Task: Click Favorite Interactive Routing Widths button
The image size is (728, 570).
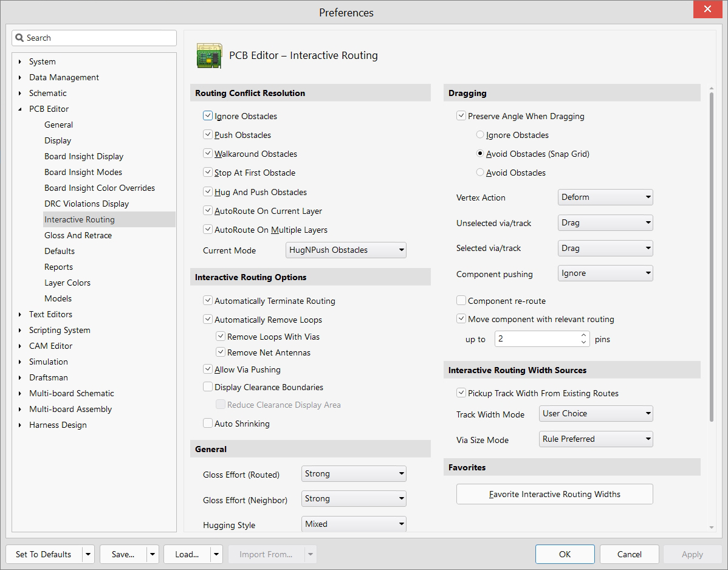Action: click(x=555, y=494)
